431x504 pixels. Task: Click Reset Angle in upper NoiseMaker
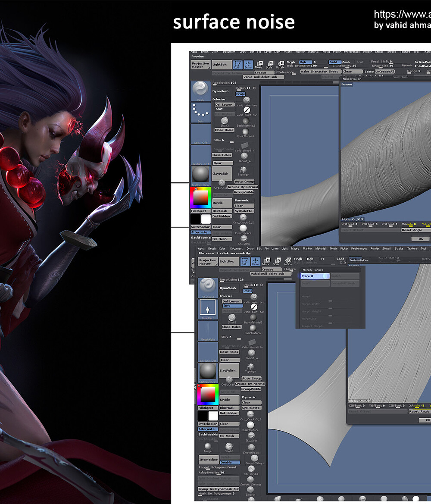[415, 230]
